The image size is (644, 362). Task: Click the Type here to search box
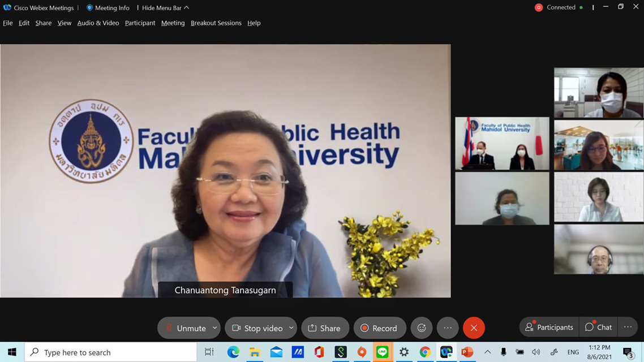coord(111,352)
